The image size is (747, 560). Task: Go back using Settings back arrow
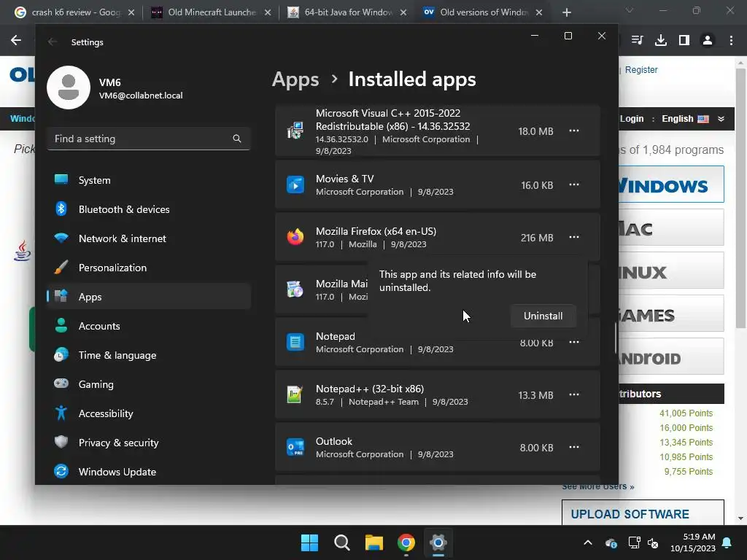tap(53, 42)
